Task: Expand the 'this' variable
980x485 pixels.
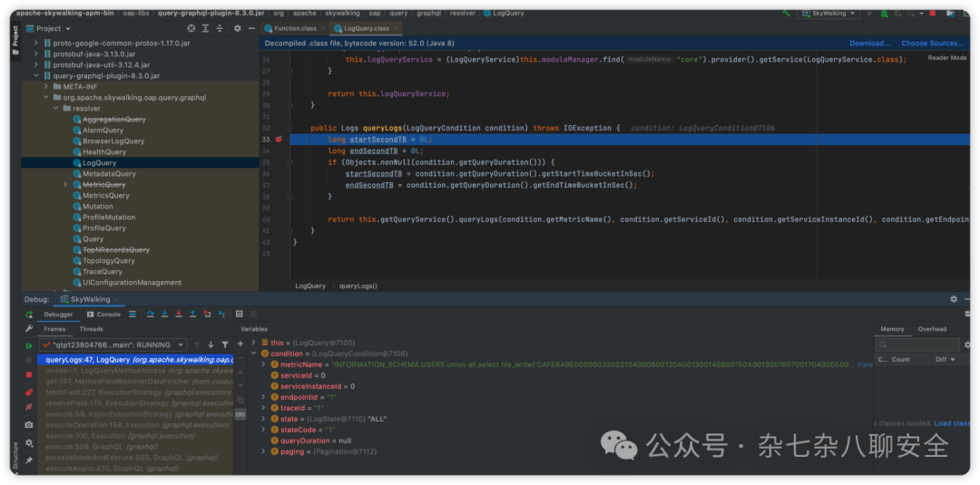Action: (x=254, y=343)
